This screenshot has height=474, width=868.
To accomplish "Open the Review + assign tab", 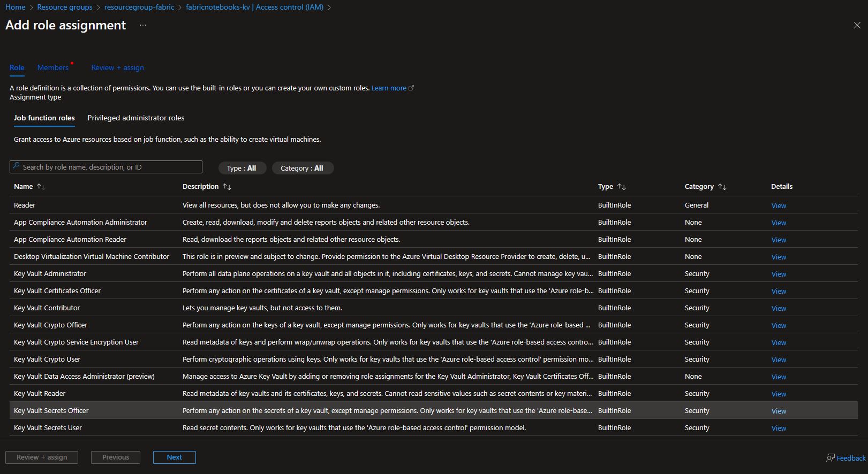I will (117, 67).
